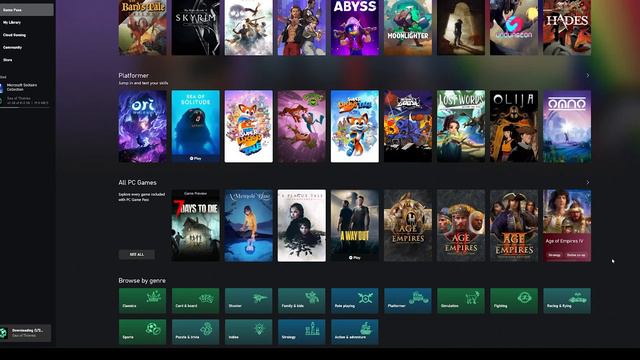
Task: Click the Platformer section heading
Action: [x=133, y=76]
